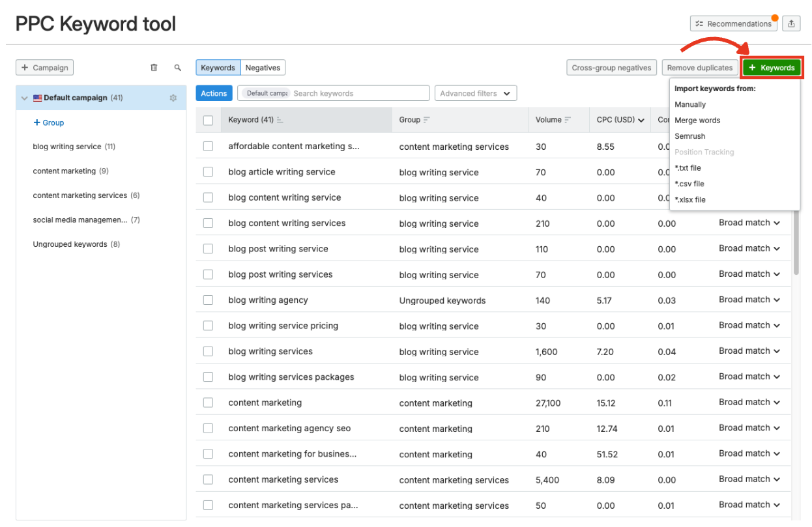The width and height of the screenshot is (812, 527).
Task: Create a new Campaign
Action: (44, 67)
